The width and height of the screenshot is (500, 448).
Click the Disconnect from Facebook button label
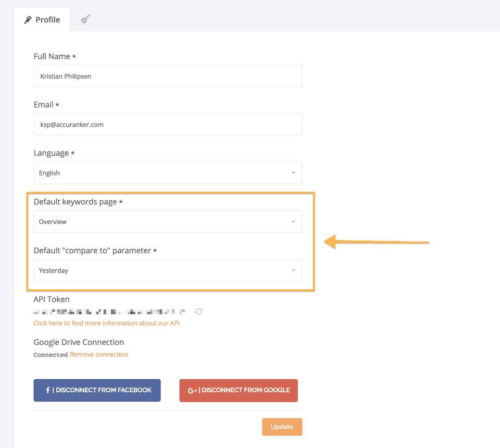103,390
